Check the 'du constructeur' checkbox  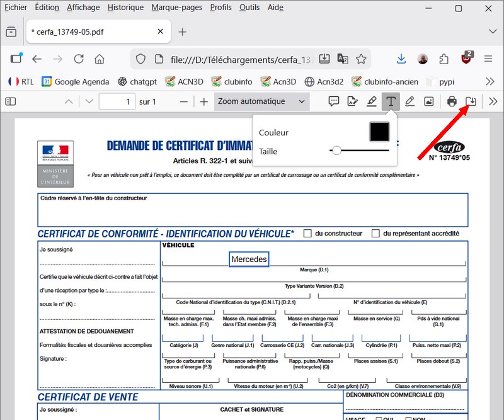tap(307, 234)
